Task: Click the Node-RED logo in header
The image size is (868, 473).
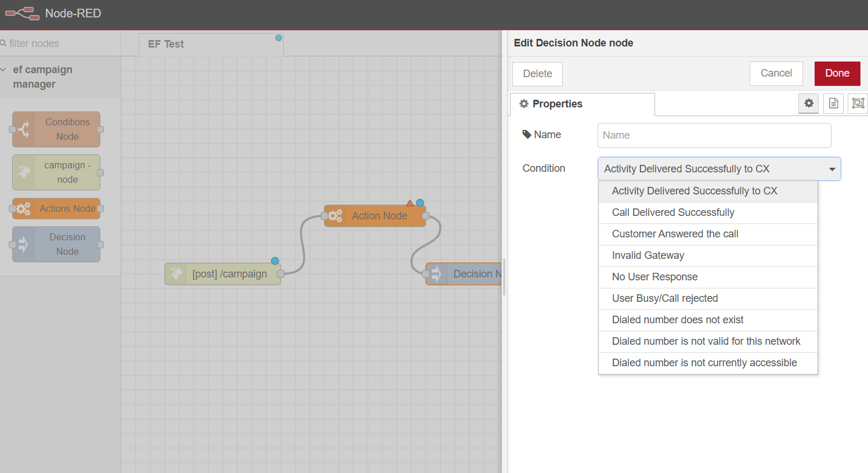Action: coord(22,13)
